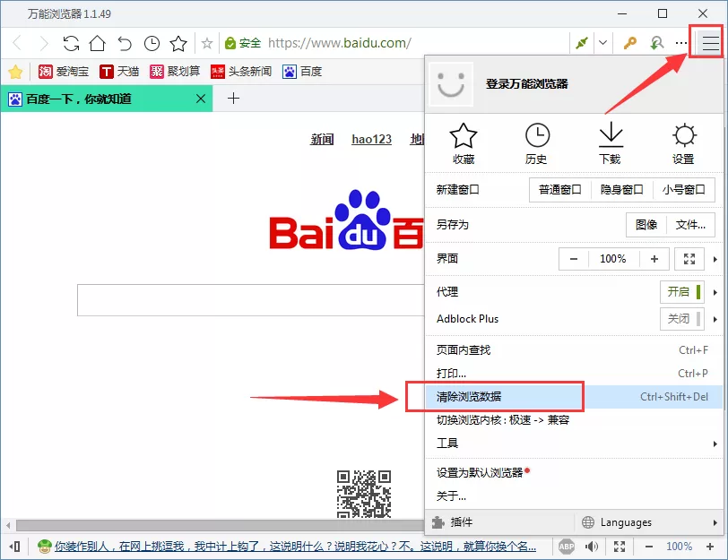Open 小号窗口 window
This screenshot has width=728, height=560.
click(683, 190)
